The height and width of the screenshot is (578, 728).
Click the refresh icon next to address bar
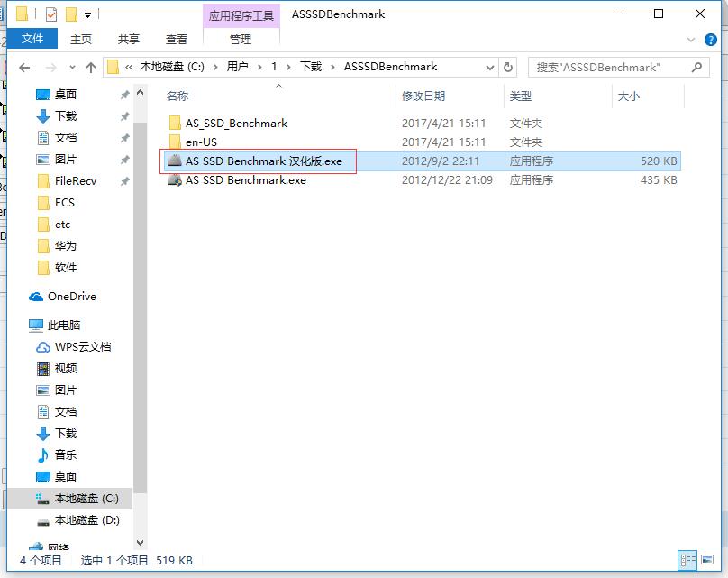(508, 66)
